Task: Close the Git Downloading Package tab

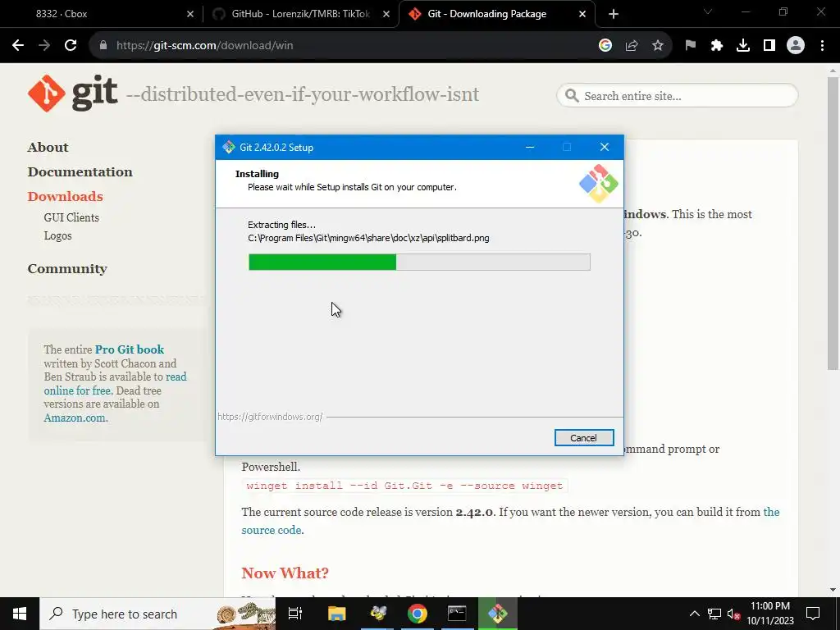Action: point(582,14)
